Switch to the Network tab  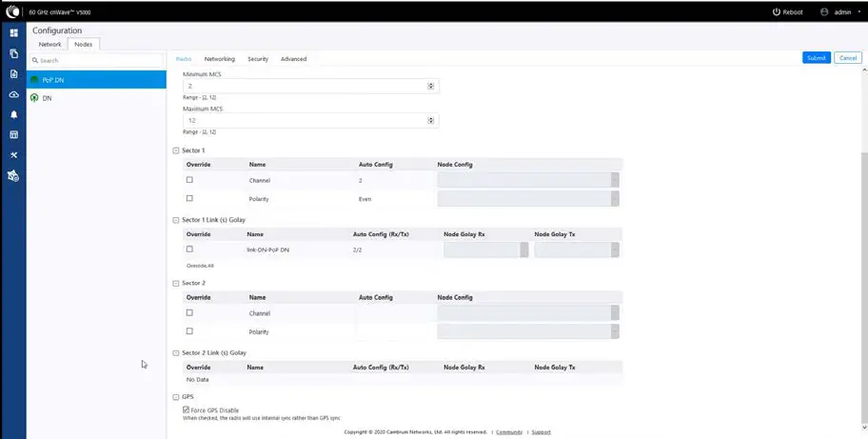(49, 45)
